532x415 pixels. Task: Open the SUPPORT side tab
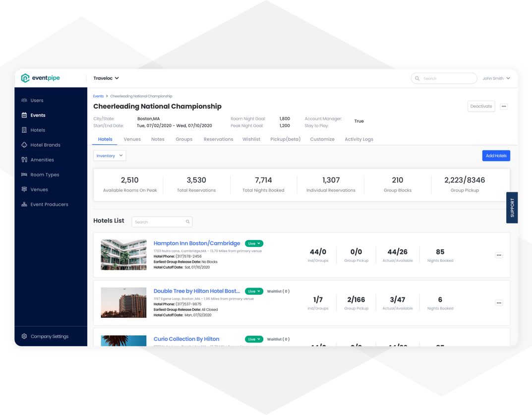[x=512, y=208]
